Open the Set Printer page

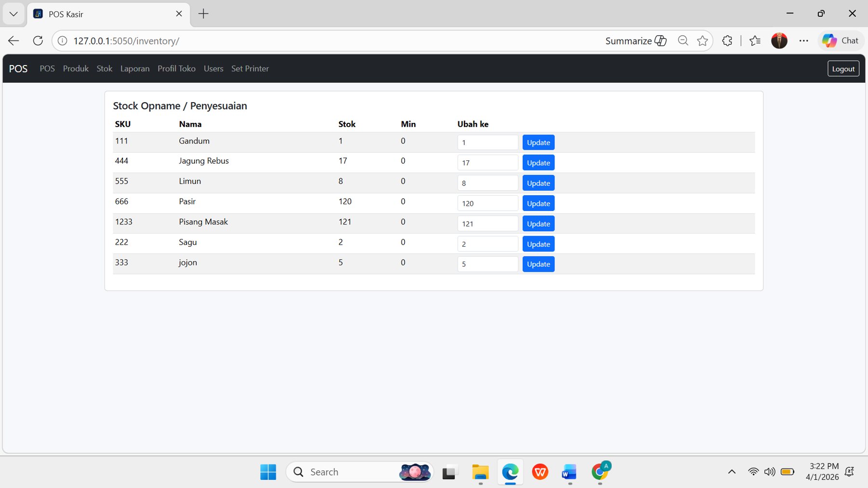(250, 68)
